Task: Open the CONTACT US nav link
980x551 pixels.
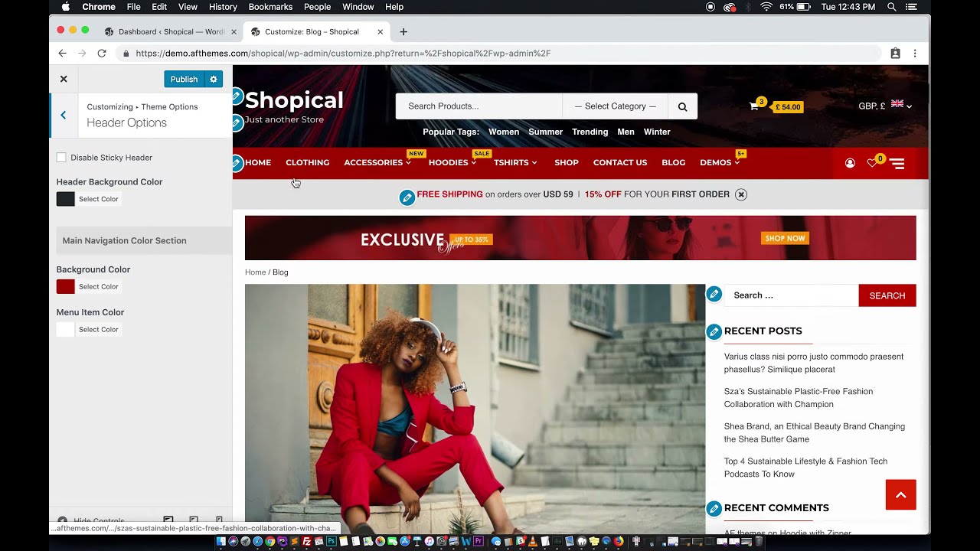Action: (620, 162)
